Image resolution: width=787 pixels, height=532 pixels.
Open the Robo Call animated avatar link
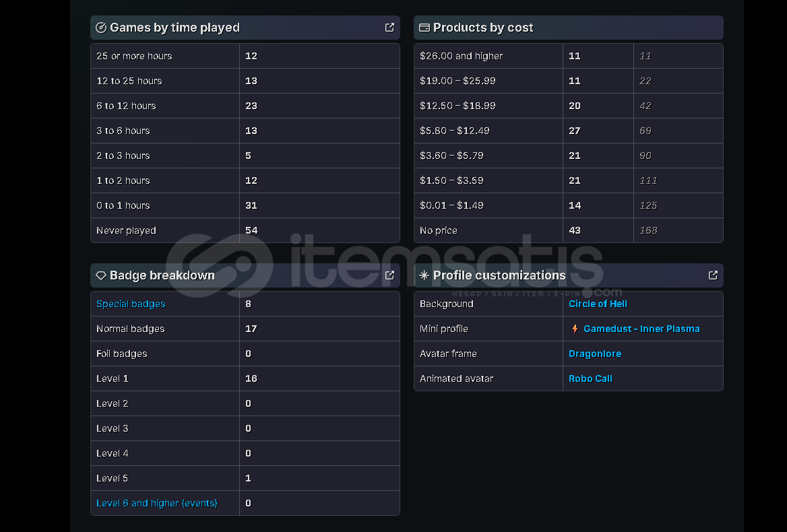click(x=590, y=378)
